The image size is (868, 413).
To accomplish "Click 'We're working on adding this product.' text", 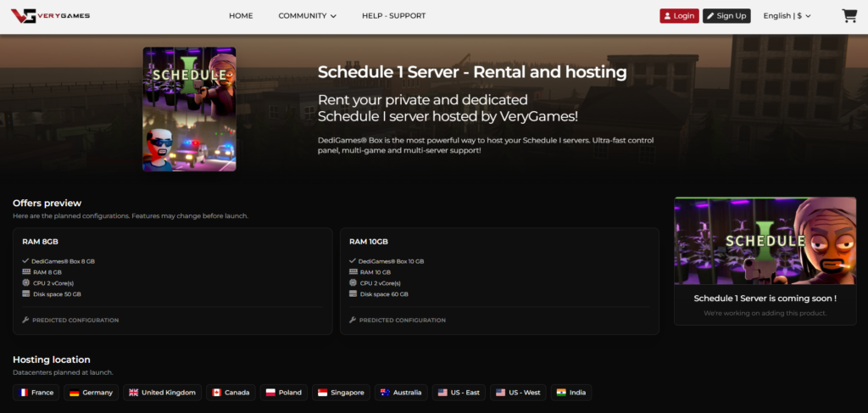I will [x=765, y=313].
